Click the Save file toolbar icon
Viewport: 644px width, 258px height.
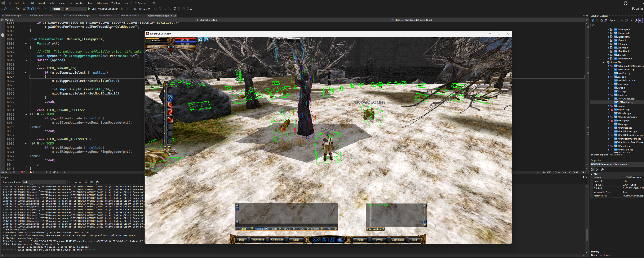(x=29, y=9)
